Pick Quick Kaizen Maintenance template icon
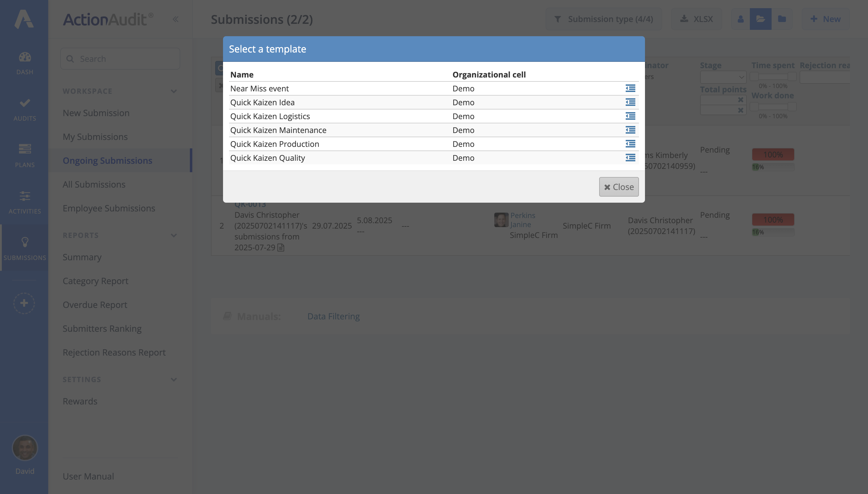Image resolution: width=868 pixels, height=494 pixels. coord(630,130)
